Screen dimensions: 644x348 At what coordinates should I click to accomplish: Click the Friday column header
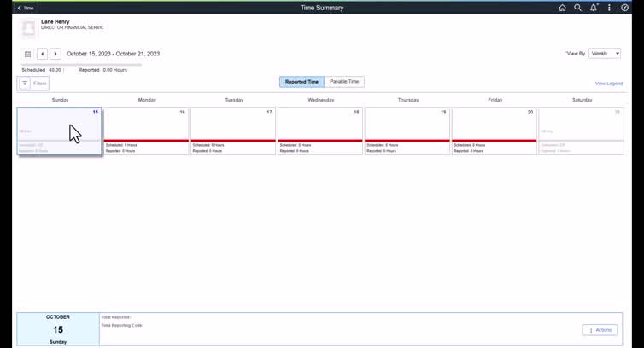click(x=495, y=100)
